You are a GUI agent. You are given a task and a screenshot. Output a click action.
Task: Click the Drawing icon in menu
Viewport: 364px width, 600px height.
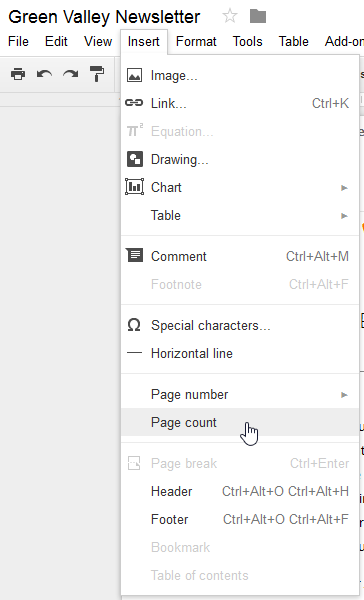pos(135,159)
